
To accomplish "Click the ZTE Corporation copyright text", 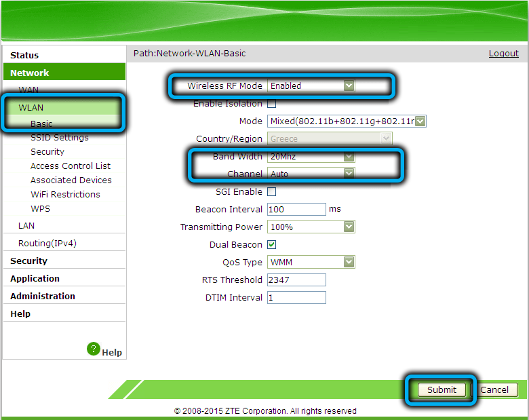I will click(x=265, y=411).
